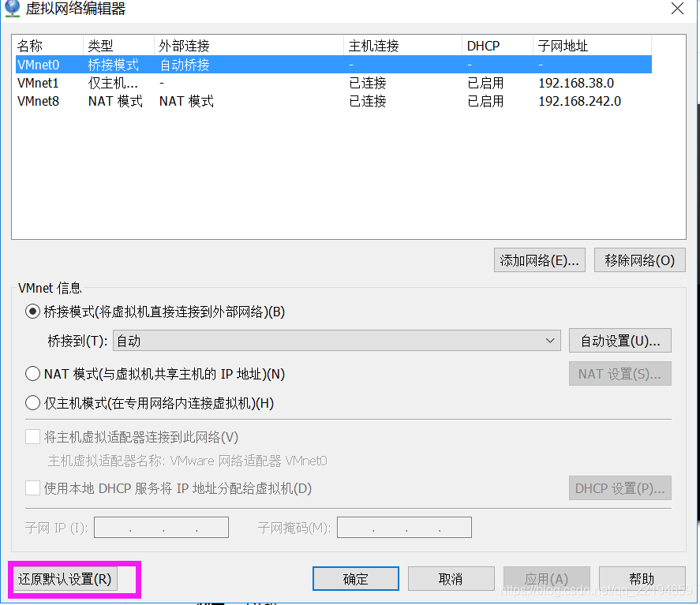This screenshot has width=700, height=605.
Task: Click the DHCP column header
Action: (497, 46)
